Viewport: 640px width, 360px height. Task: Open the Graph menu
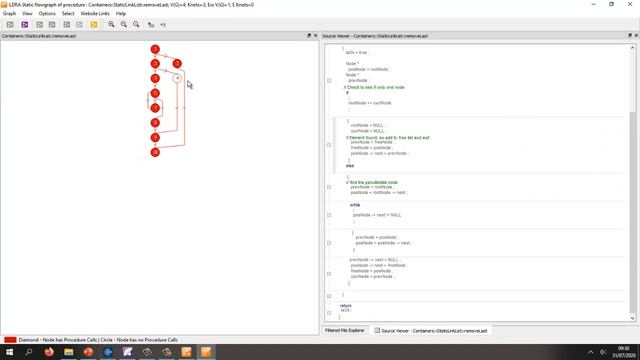(x=9, y=13)
